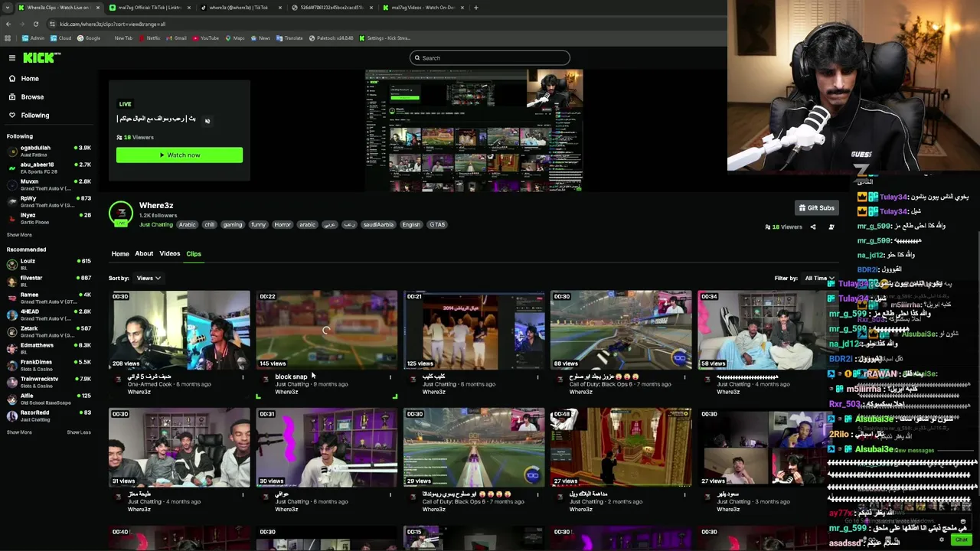The width and height of the screenshot is (980, 551).
Task: Expand Show More under Recommended
Action: (20, 432)
